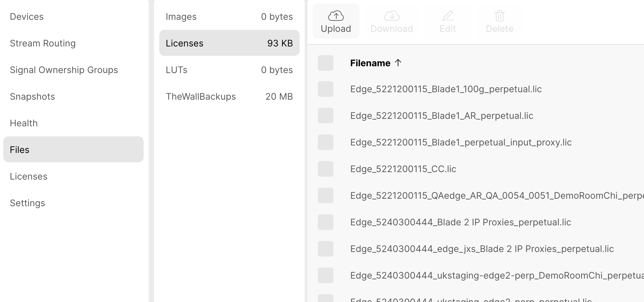Select the LUTs file category

(229, 70)
